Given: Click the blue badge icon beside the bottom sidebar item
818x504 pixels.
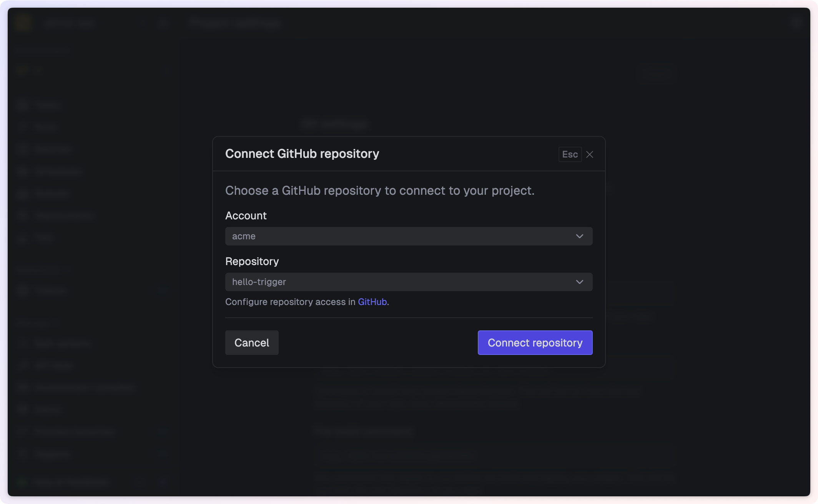Looking at the screenshot, I should point(163,482).
